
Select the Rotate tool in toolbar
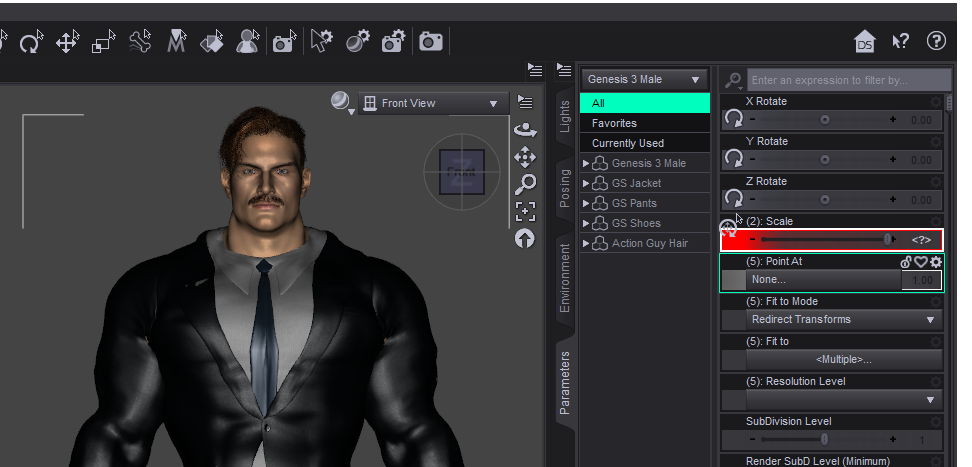coord(31,42)
